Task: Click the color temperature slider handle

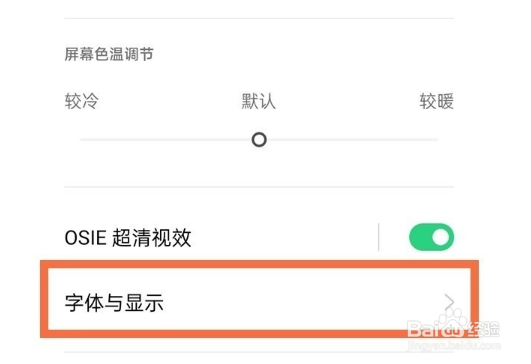Action: tap(259, 140)
